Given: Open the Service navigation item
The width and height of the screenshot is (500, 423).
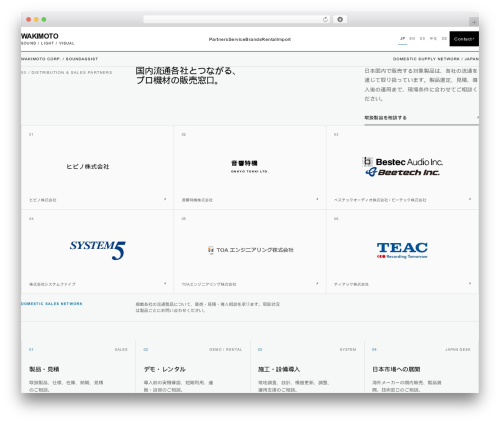Looking at the screenshot, I should click(x=237, y=39).
